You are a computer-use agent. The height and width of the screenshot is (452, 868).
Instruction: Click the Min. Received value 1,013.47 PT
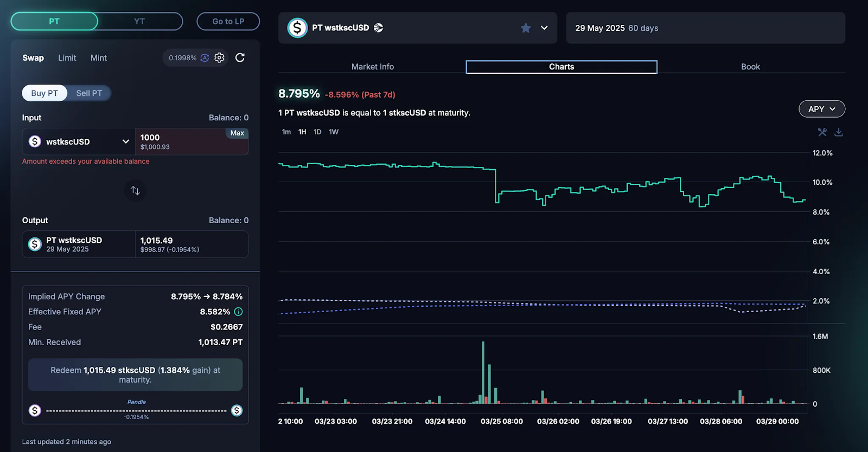tap(220, 342)
